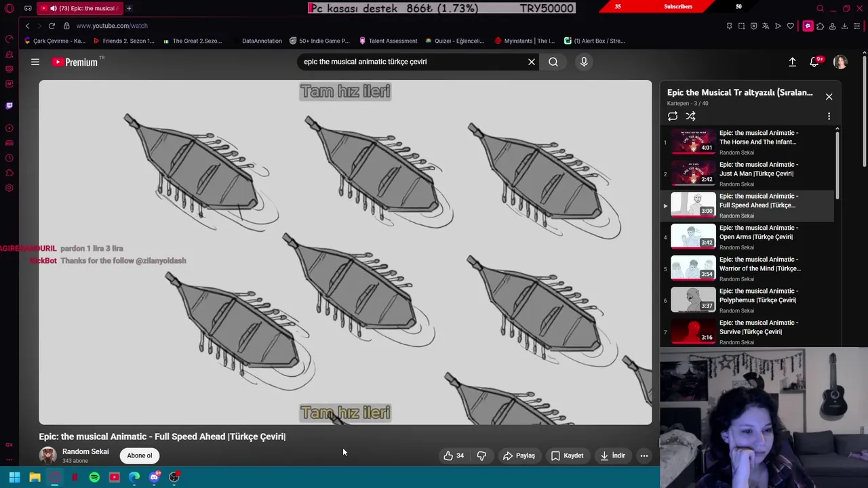868x488 pixels.
Task: Open The Great 2.Sezon bookmark
Action: coord(193,41)
